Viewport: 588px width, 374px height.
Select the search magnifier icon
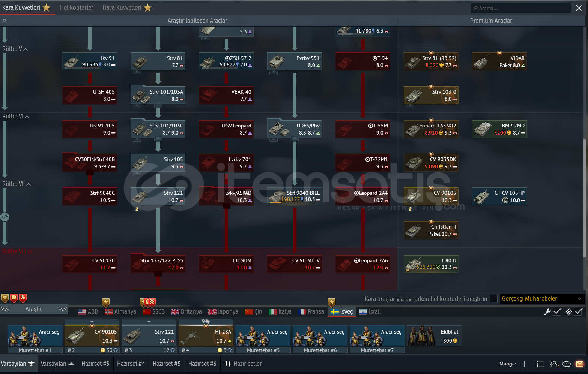(x=475, y=8)
